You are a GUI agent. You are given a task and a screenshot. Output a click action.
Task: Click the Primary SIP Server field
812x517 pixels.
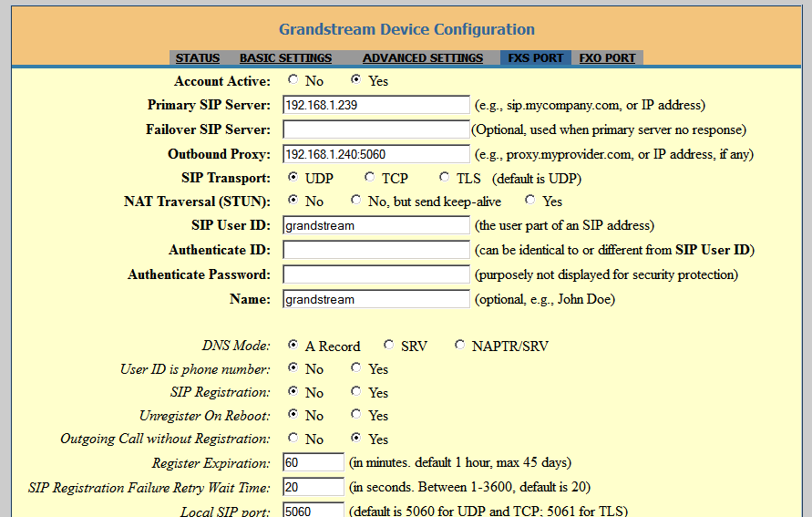(x=376, y=105)
